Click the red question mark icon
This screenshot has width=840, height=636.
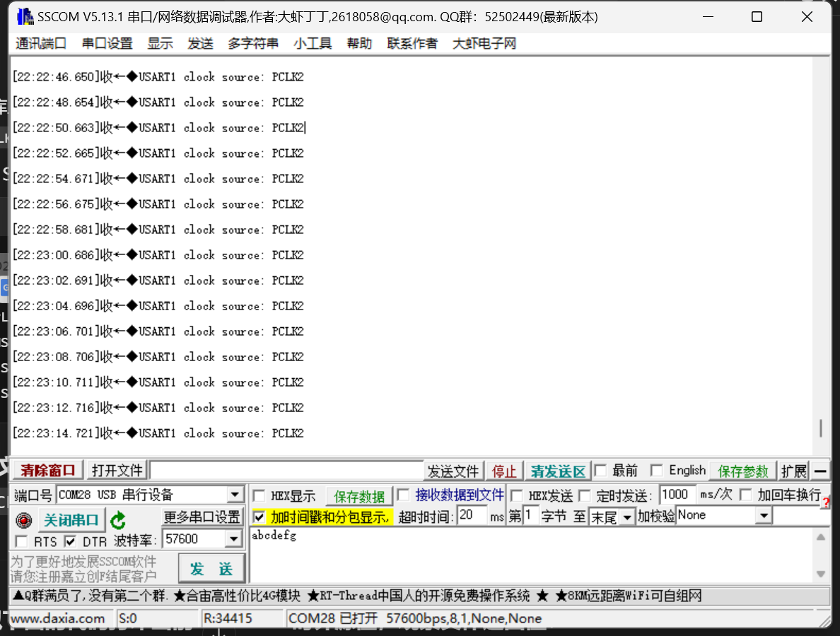click(827, 502)
